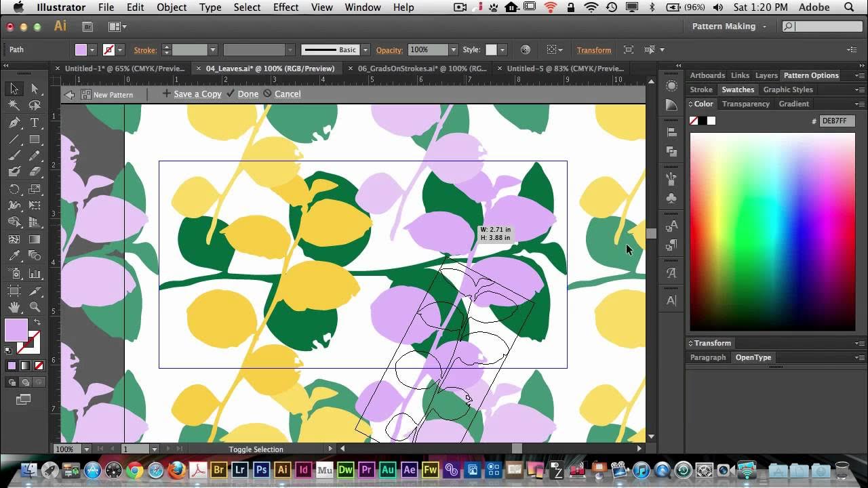Select the Magic Wand tool
The height and width of the screenshot is (488, 868).
(x=14, y=106)
